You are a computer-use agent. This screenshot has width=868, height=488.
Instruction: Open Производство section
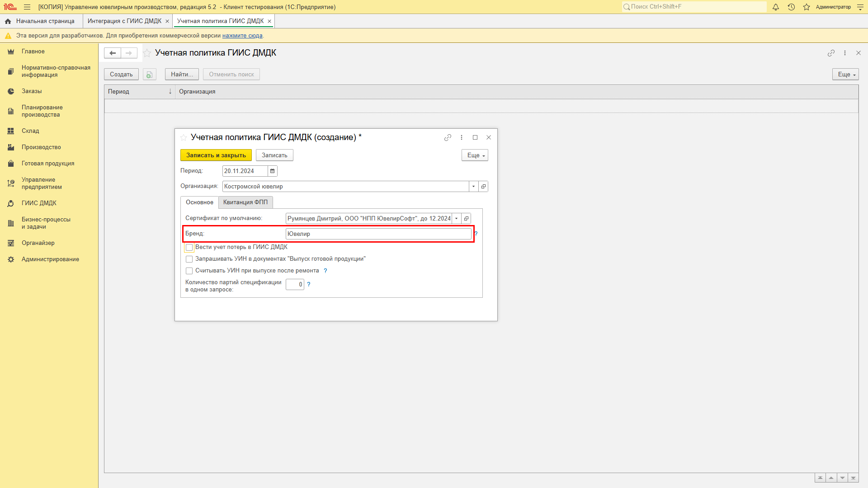[41, 147]
